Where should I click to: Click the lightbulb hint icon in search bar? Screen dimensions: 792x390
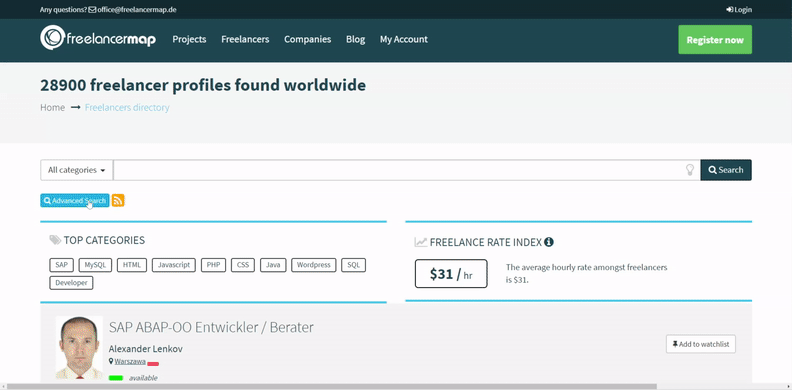(690, 170)
